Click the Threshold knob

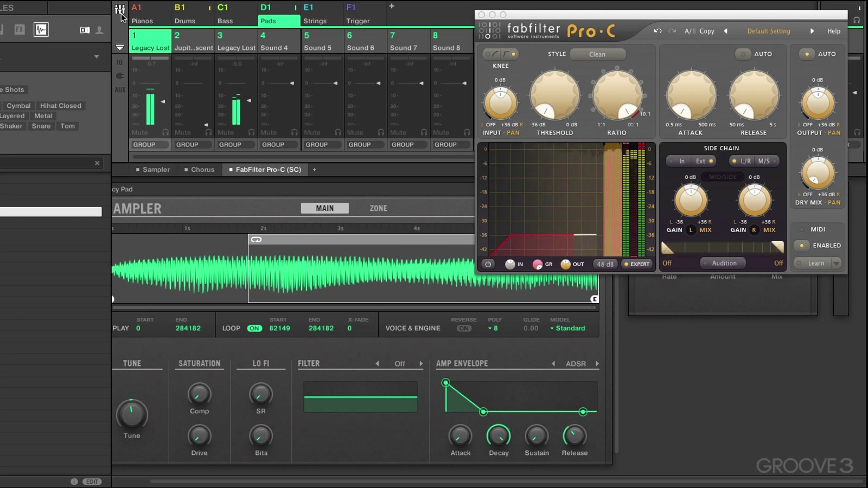pyautogui.click(x=555, y=94)
